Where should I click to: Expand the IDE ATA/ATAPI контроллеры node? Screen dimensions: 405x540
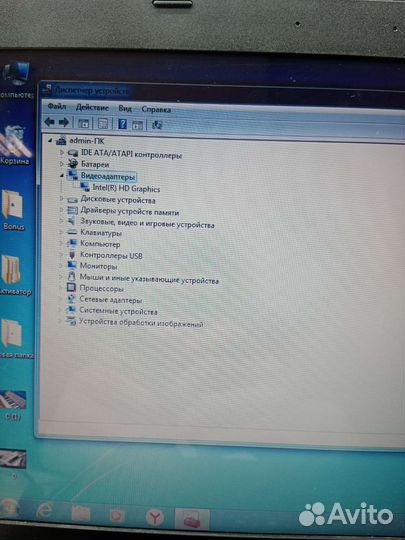[62, 152]
